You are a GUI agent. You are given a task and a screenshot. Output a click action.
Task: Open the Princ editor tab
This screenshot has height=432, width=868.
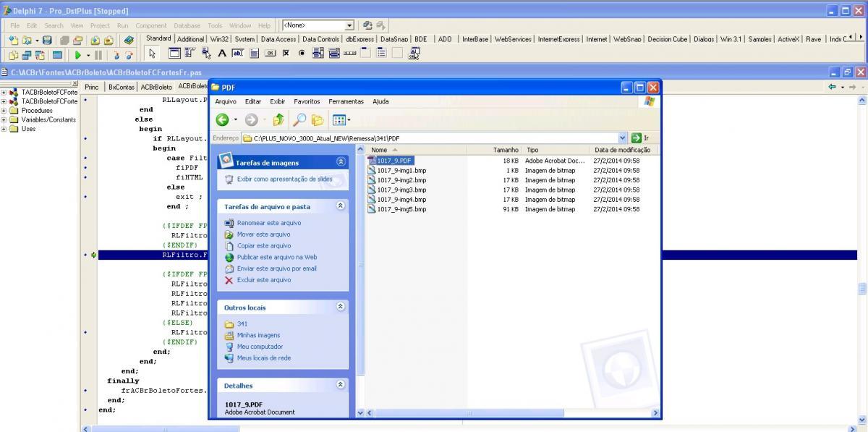[x=91, y=87]
